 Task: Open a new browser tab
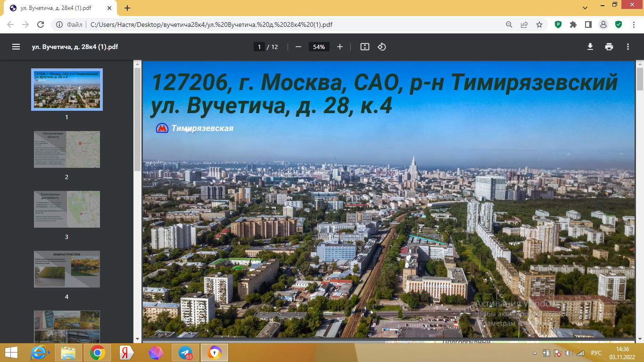(x=127, y=8)
